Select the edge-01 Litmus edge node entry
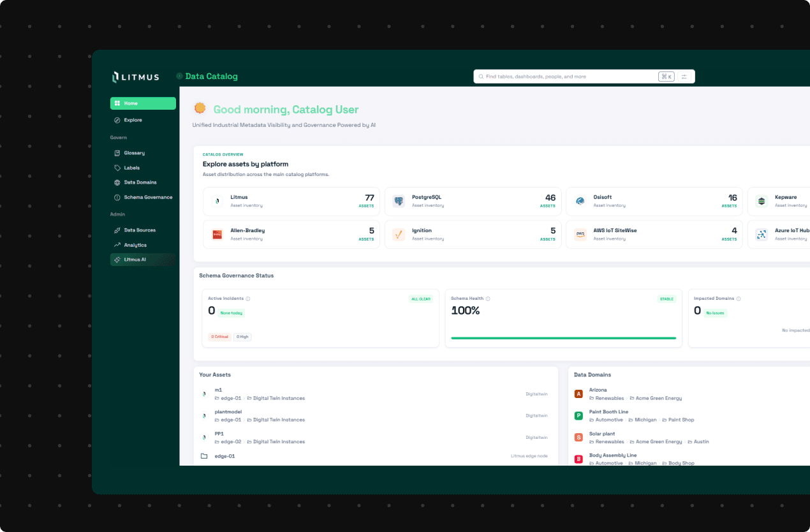 [x=225, y=455]
